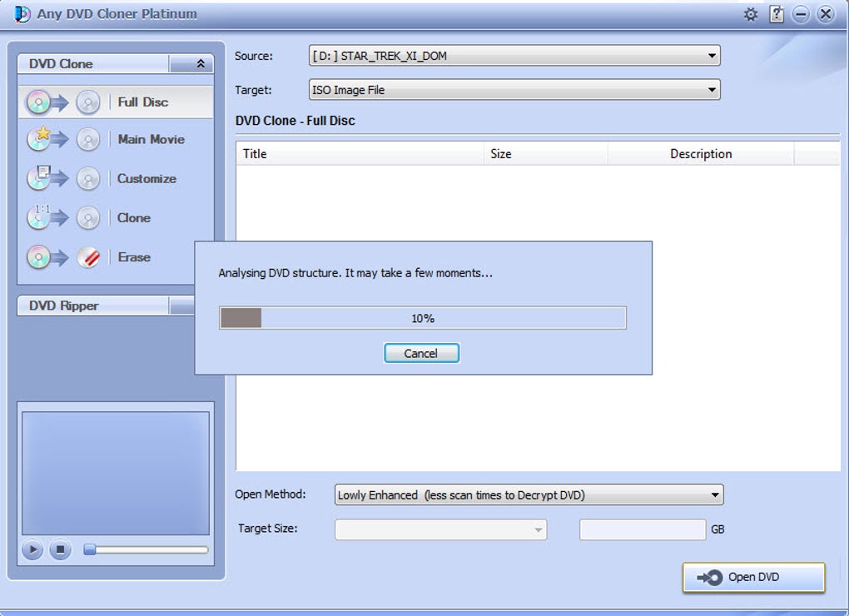Click the 'Analysing DVD structure' message text
This screenshot has width=849, height=616.
(355, 273)
